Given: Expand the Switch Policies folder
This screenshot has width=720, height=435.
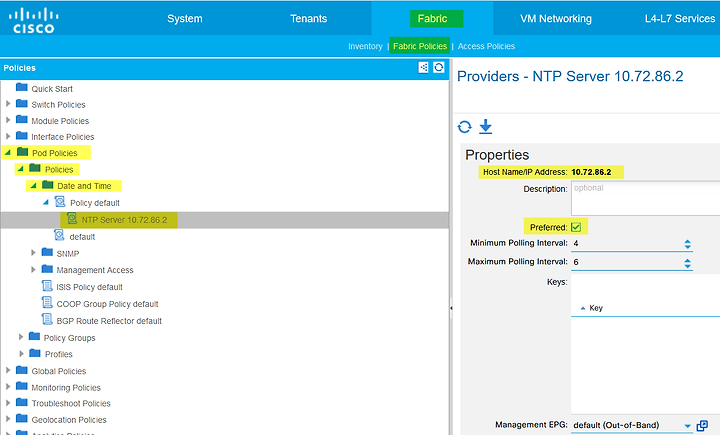Looking at the screenshot, I should click(8, 104).
